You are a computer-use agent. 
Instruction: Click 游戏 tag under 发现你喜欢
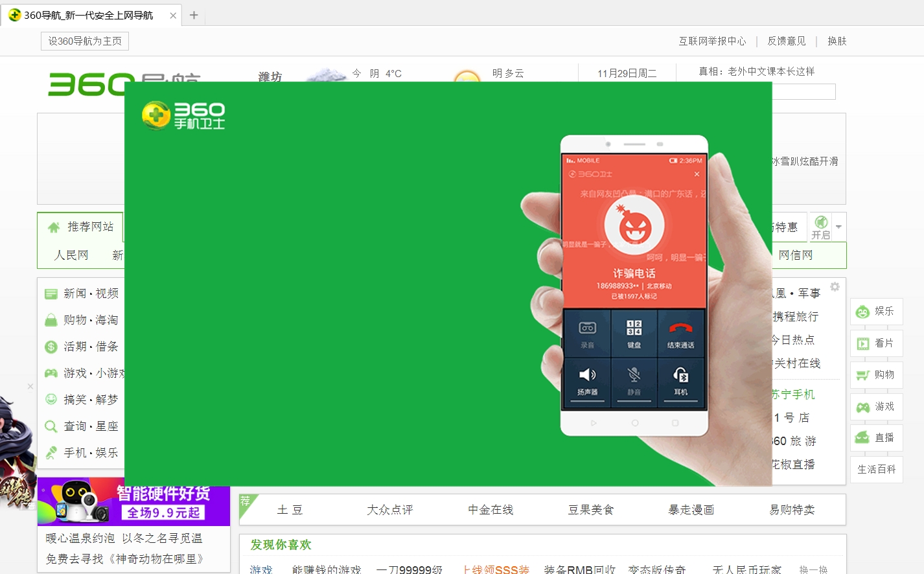coord(261,569)
